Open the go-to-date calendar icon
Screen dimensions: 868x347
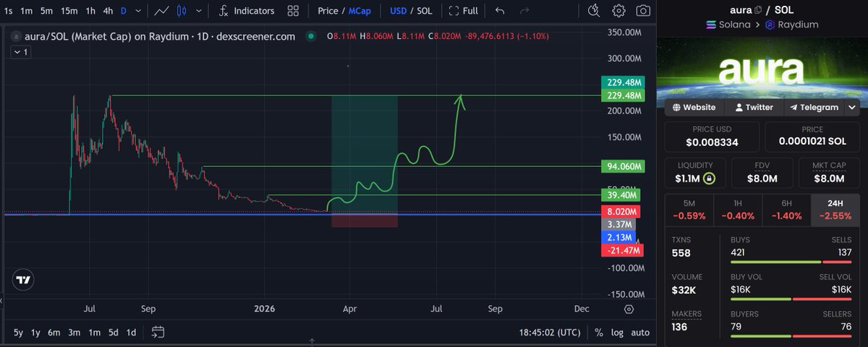[x=158, y=333]
